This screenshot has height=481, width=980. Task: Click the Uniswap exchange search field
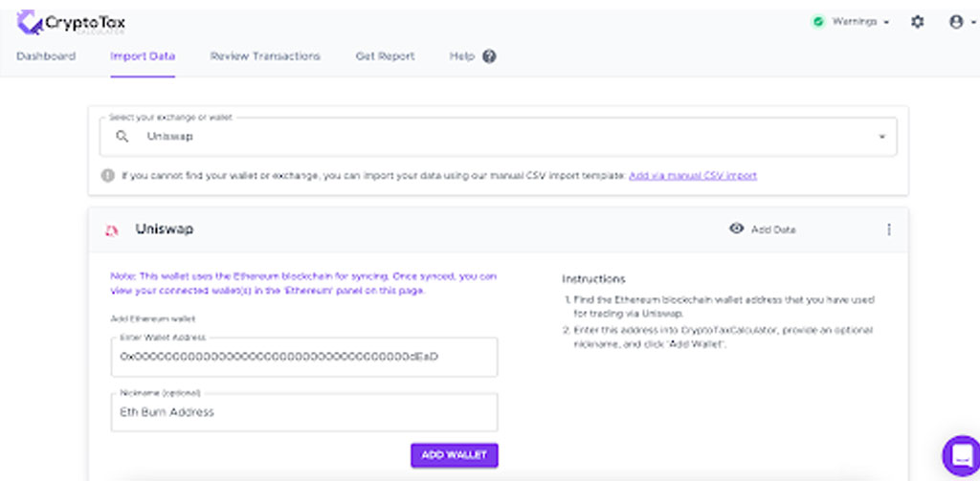[498, 137]
